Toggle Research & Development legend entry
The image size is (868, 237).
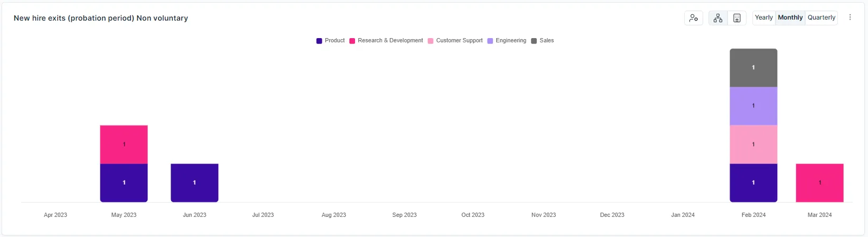pyautogui.click(x=386, y=41)
